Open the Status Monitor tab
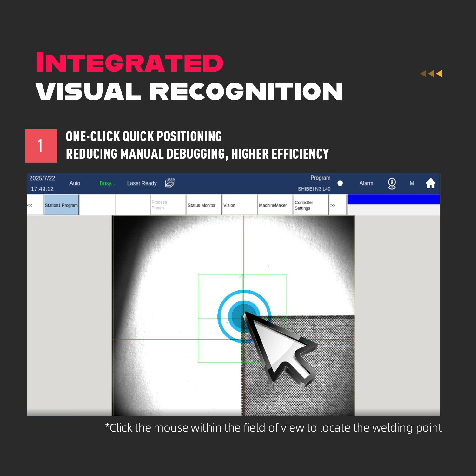Screen dimensions: 476x476 click(x=203, y=205)
